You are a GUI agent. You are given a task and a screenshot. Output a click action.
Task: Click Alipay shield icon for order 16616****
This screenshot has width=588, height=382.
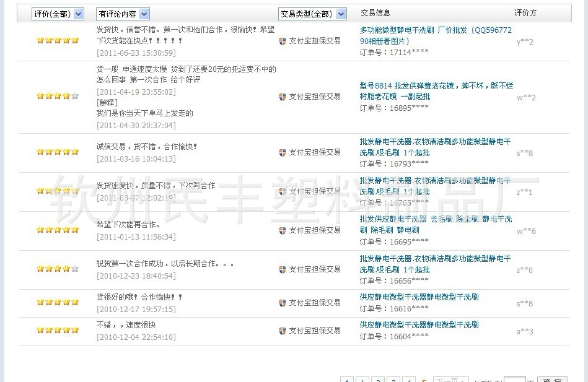tap(283, 303)
